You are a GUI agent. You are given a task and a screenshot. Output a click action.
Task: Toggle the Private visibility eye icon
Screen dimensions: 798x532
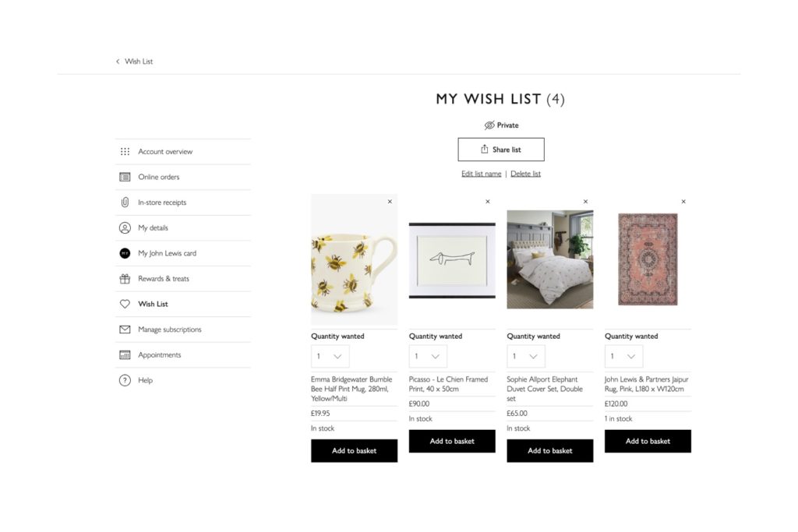pos(490,125)
